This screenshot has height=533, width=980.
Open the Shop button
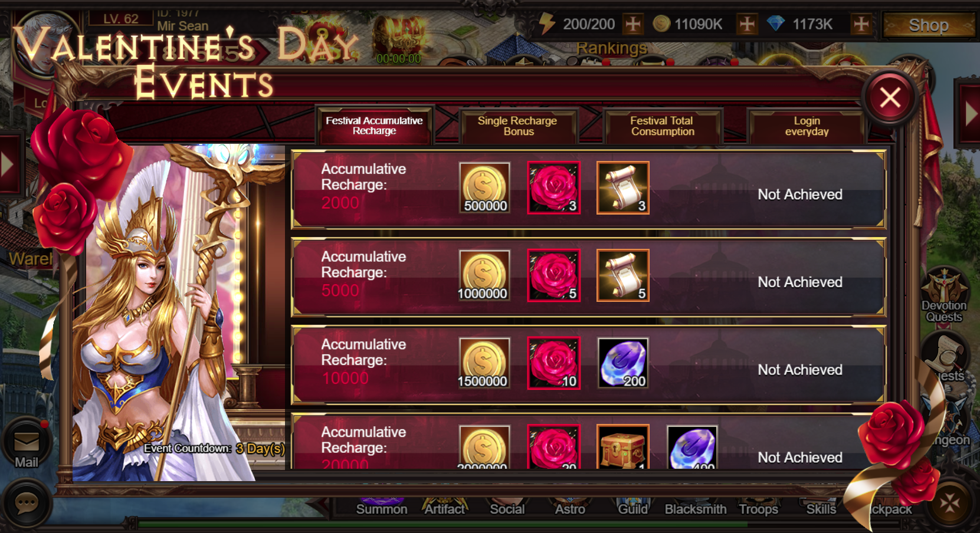coord(929,25)
